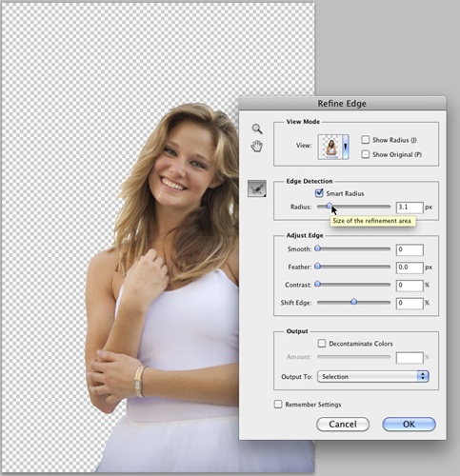Click the Feather value input field
Screen dimensions: 460x476
click(410, 268)
